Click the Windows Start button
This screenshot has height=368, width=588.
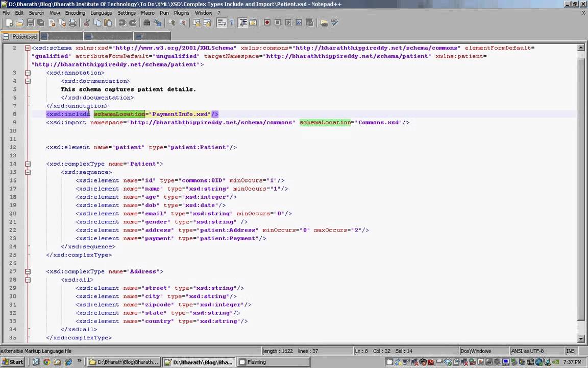pyautogui.click(x=13, y=362)
